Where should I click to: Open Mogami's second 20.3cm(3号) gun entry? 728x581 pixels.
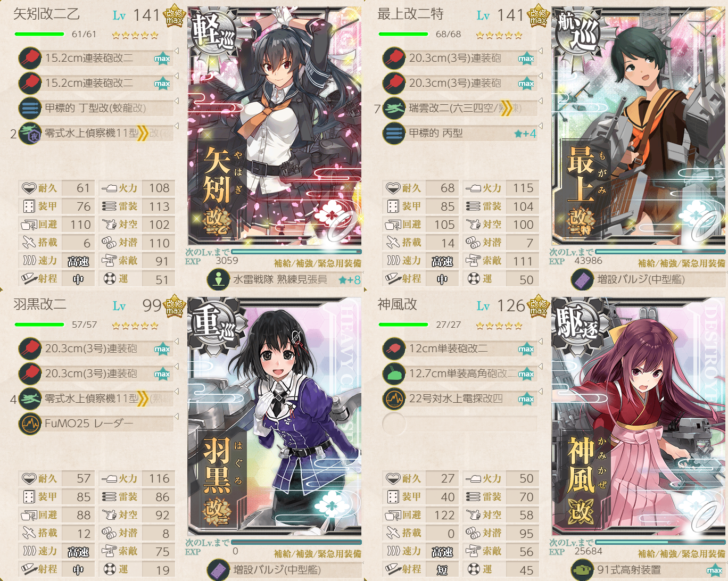pyautogui.click(x=461, y=83)
